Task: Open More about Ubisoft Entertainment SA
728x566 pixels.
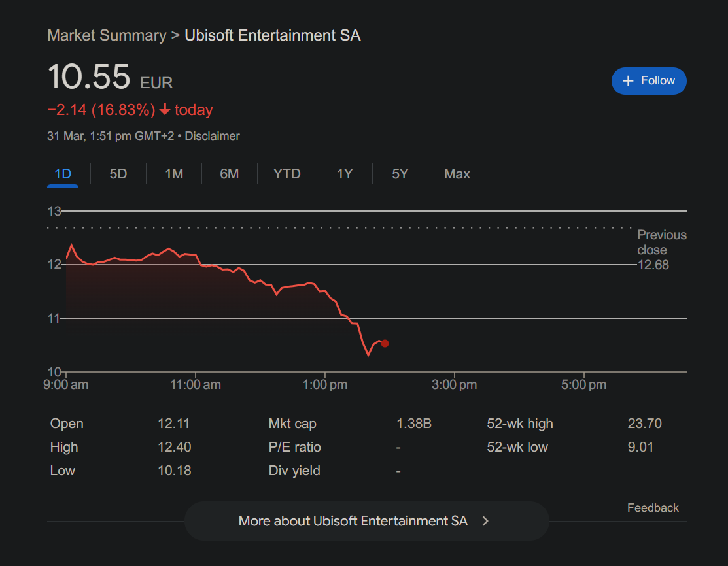Action: [x=367, y=521]
